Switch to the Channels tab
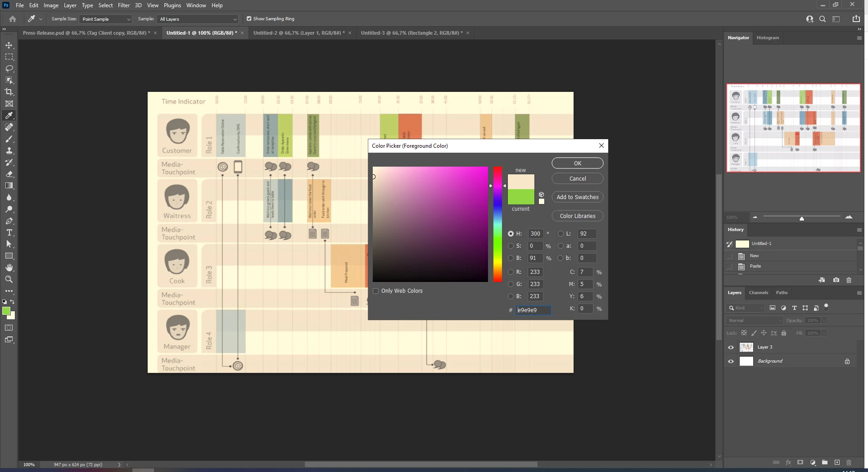This screenshot has width=868, height=472. 758,293
